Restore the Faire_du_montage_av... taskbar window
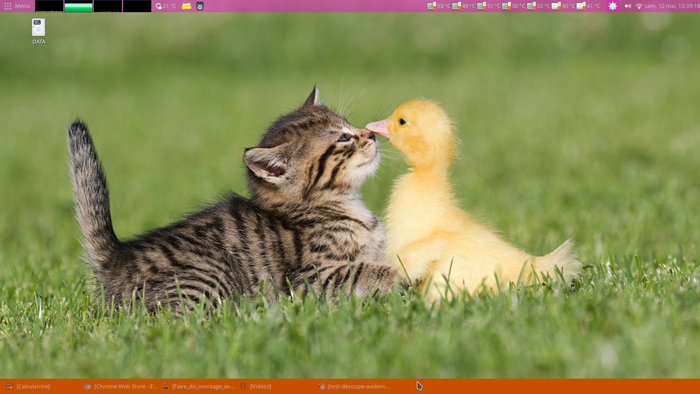Screen dimensions: 700x394 198,386
